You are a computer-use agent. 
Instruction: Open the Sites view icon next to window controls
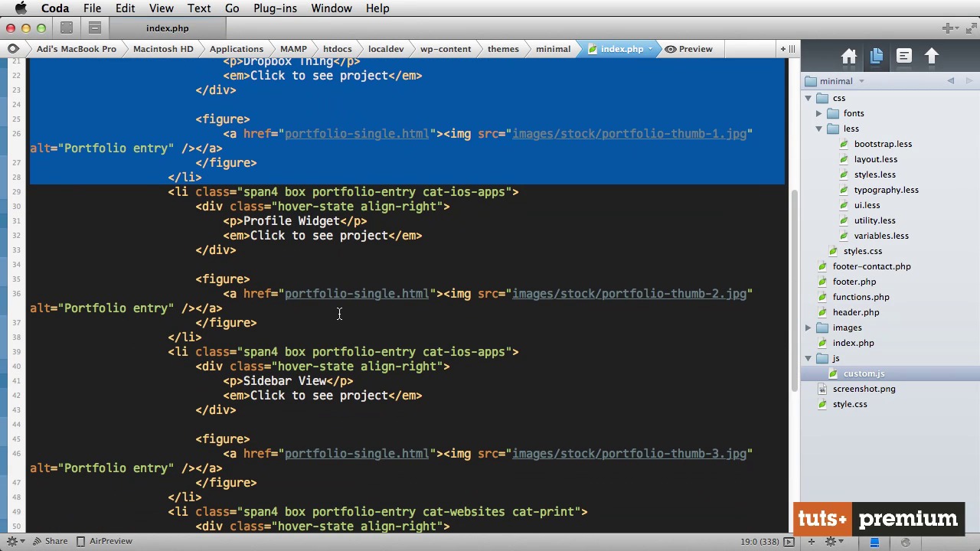point(67,28)
